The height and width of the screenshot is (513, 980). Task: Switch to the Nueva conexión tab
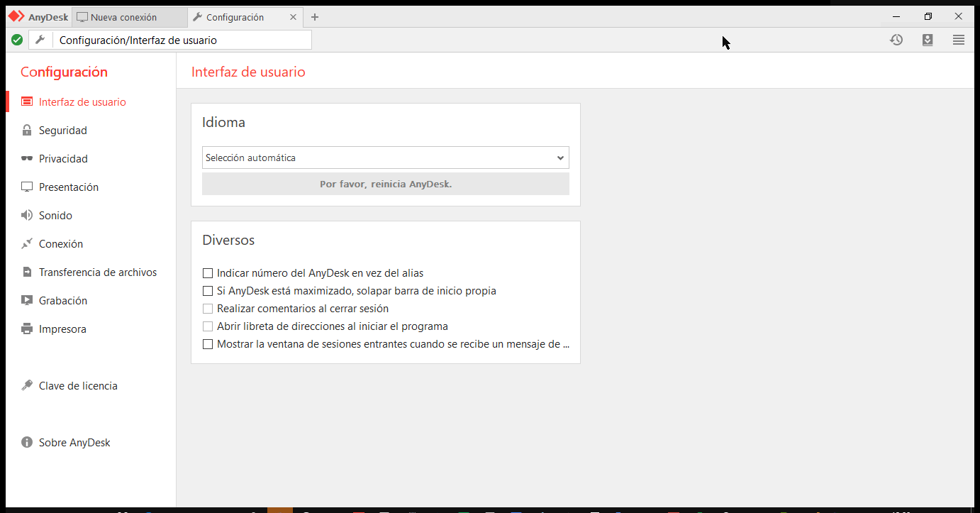click(130, 17)
